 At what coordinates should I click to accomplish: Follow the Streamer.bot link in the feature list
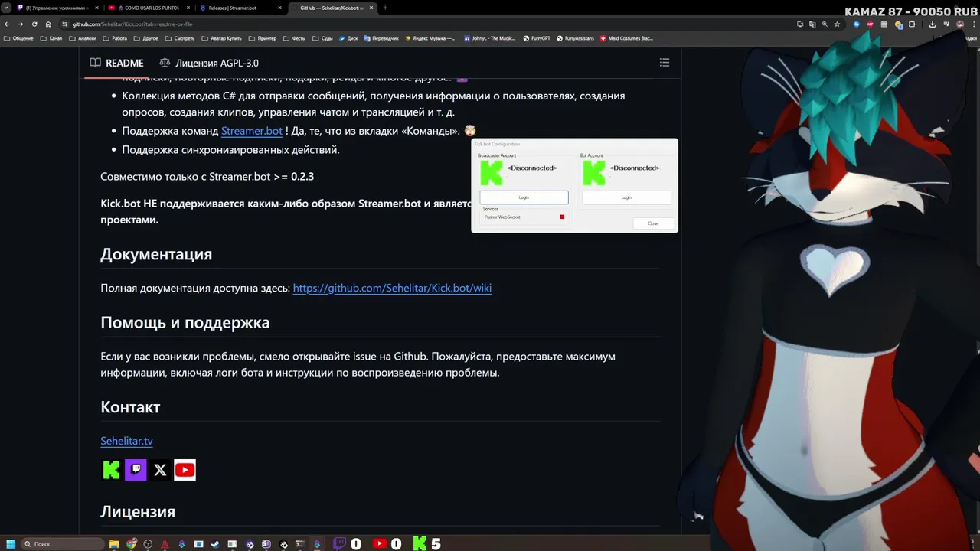[x=252, y=131]
